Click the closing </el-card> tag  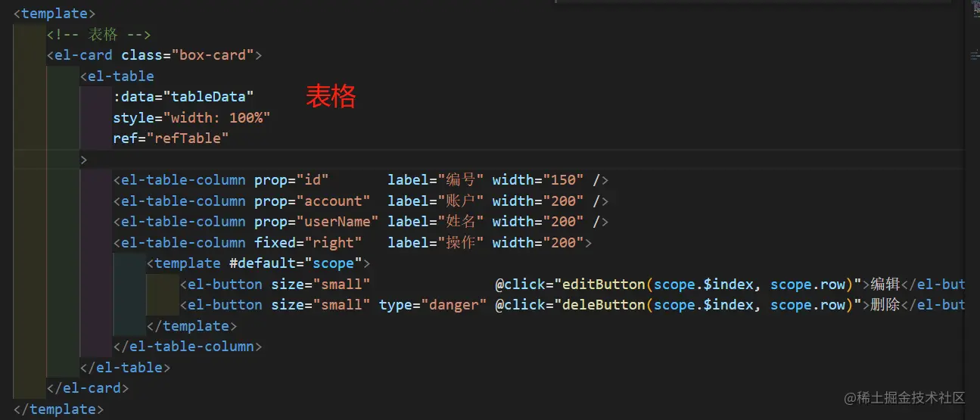[88, 388]
